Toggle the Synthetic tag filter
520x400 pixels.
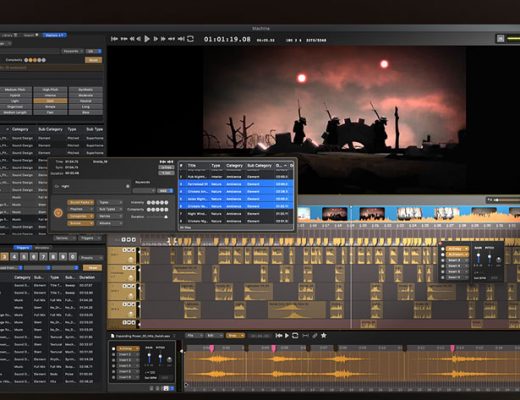(x=86, y=90)
